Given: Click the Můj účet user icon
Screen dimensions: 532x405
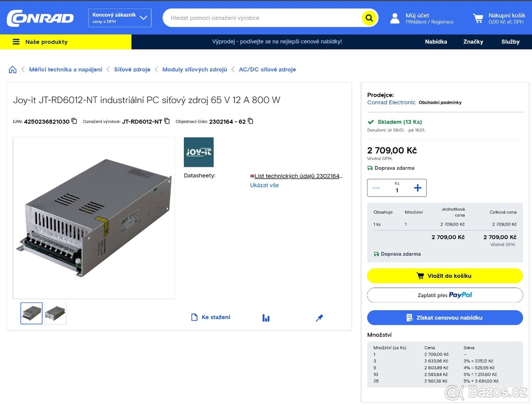Looking at the screenshot, I should click(x=395, y=18).
